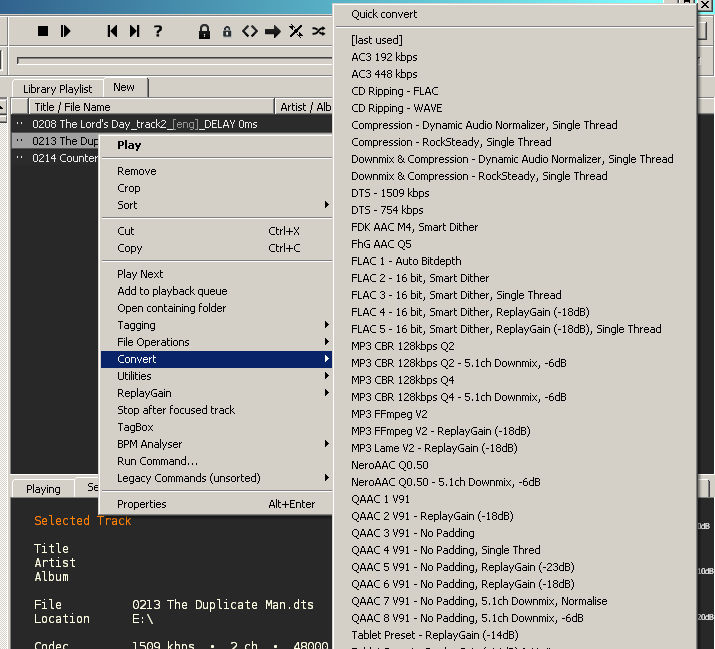Expand the ReplayGain submenu
The image size is (715, 649).
point(216,393)
